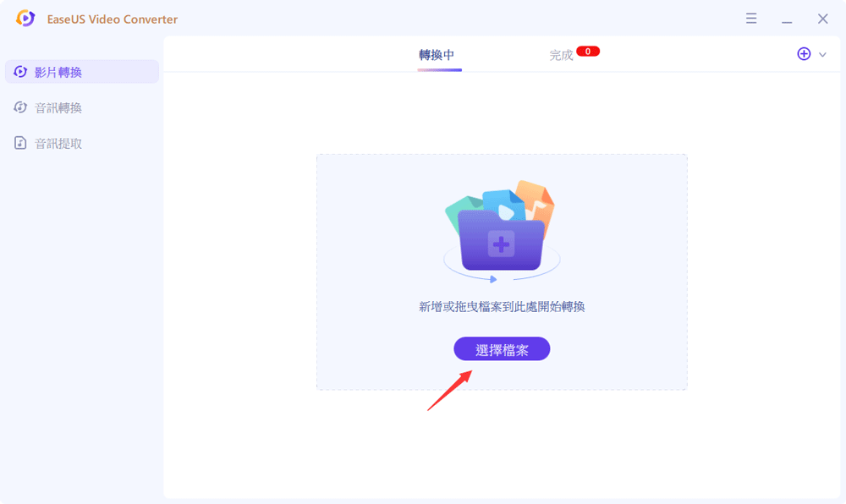This screenshot has height=504, width=846.
Task: Click the 選擇檔案 button
Action: [501, 348]
